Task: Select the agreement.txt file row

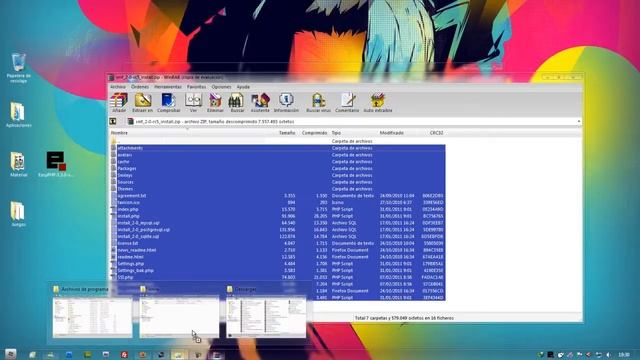Action: [278, 196]
